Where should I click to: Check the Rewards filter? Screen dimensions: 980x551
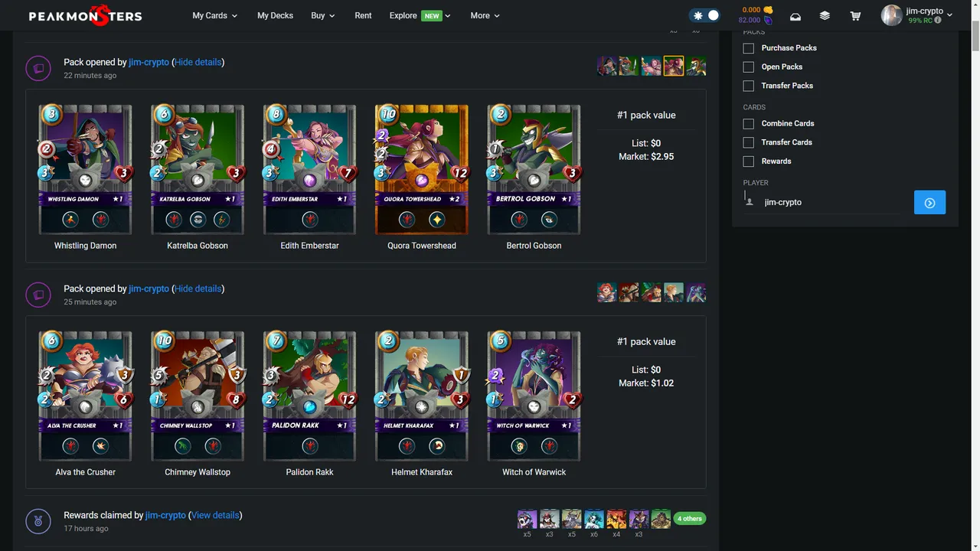749,161
